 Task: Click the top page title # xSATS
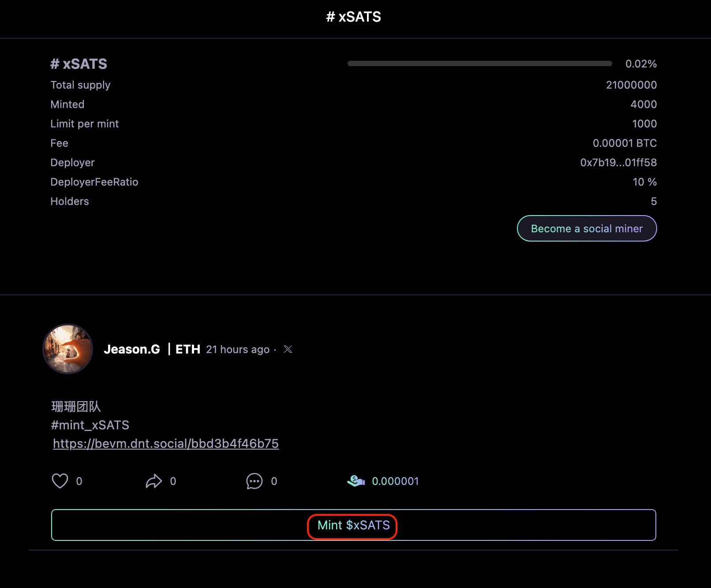[353, 17]
